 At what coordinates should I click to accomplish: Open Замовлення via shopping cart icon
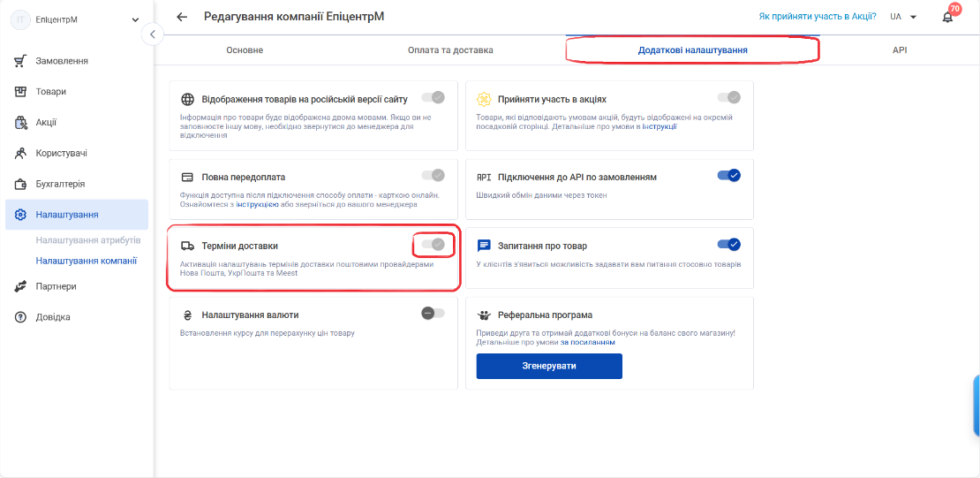point(20,61)
